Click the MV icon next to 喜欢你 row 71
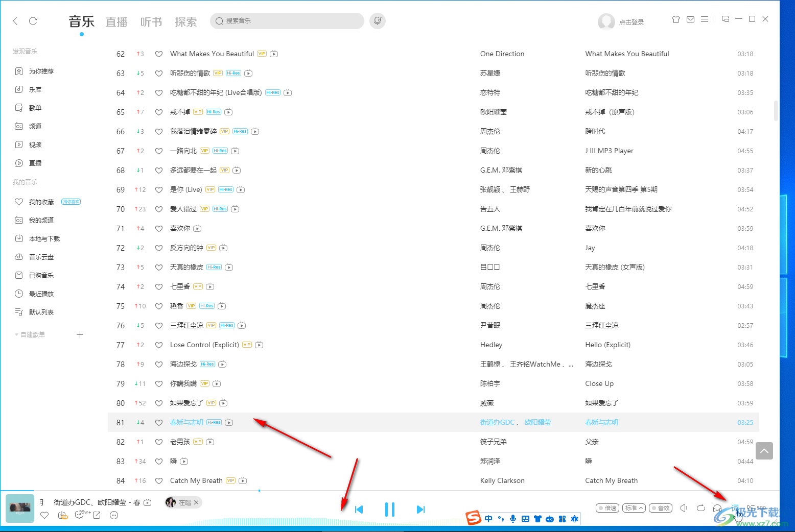The width and height of the screenshot is (795, 532). (197, 228)
